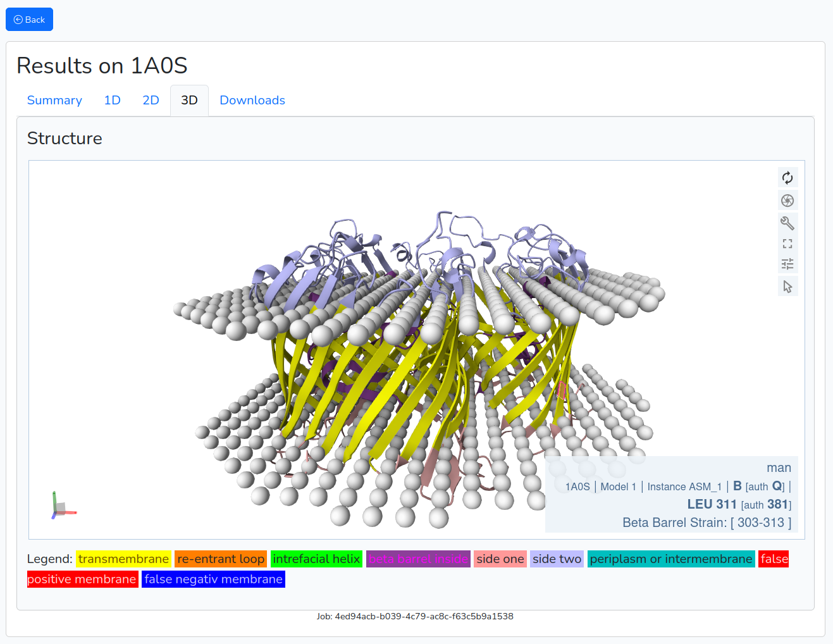Switch to the Summary tab
Image resolution: width=833 pixels, height=644 pixels.
point(54,101)
